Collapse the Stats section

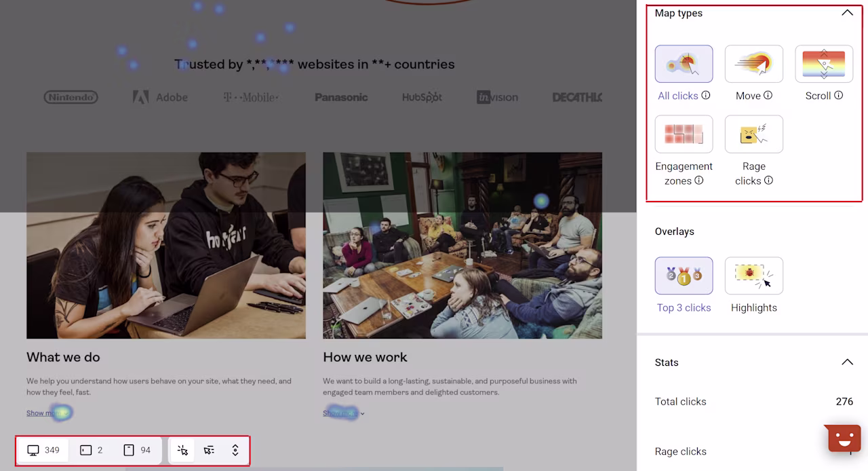click(847, 362)
